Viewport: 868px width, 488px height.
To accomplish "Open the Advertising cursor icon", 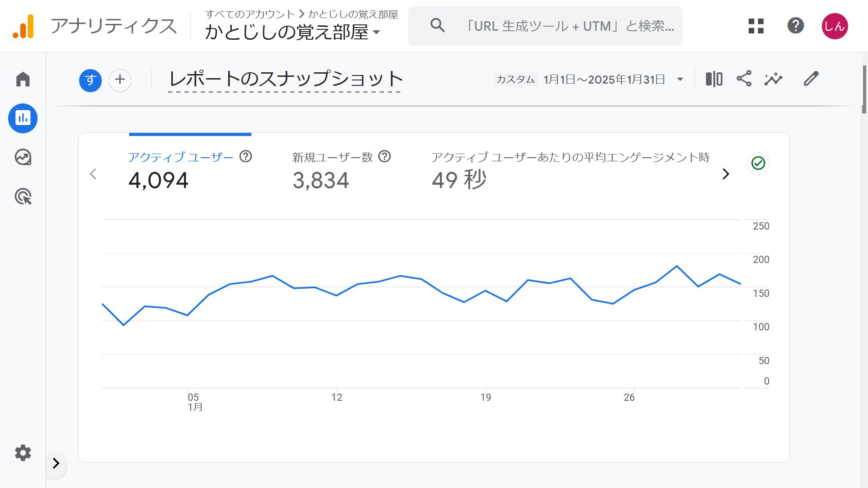I will point(23,197).
